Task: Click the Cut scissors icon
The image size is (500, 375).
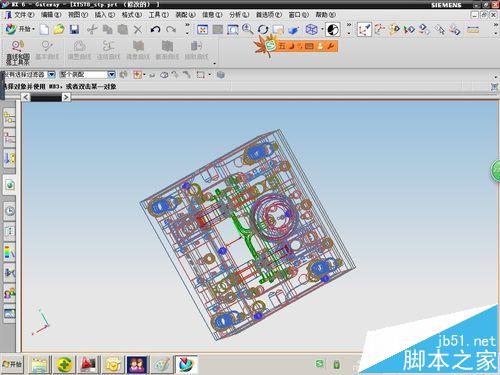Action: click(x=92, y=30)
